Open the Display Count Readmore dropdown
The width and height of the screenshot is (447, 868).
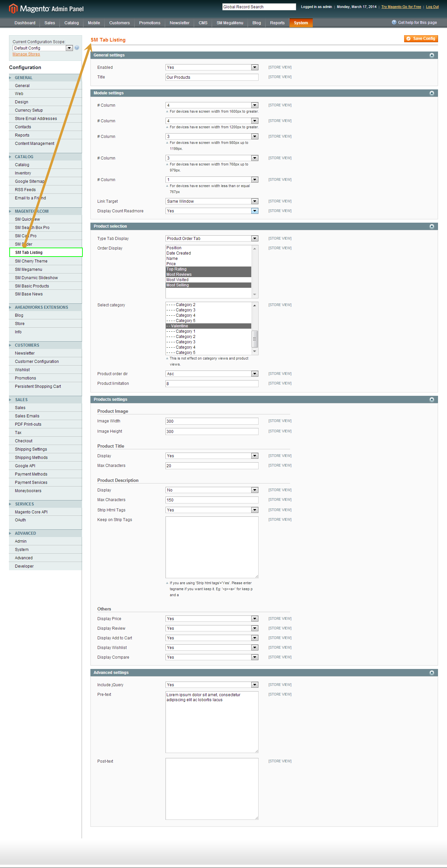(x=212, y=211)
